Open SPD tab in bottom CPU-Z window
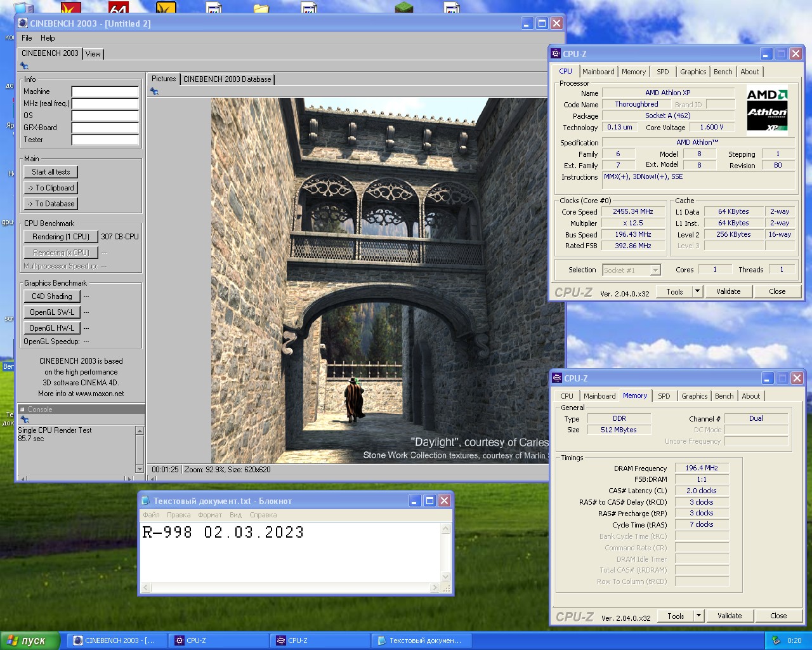812x650 pixels. pos(664,396)
